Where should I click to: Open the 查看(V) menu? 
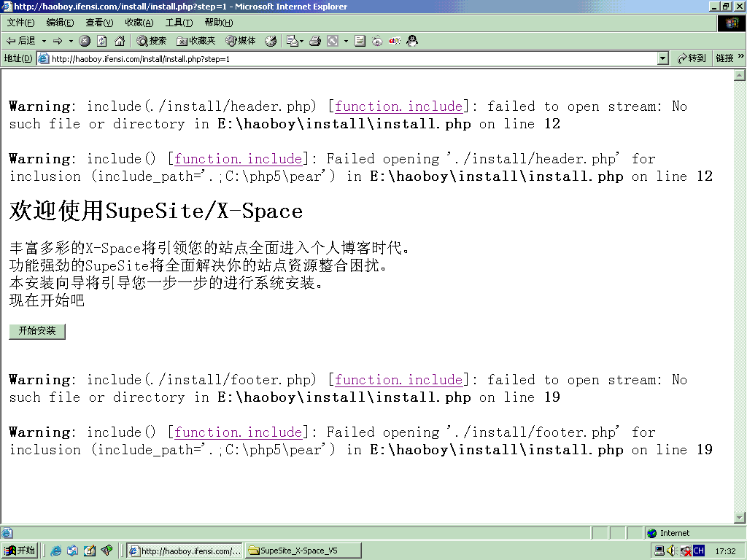coord(99,23)
